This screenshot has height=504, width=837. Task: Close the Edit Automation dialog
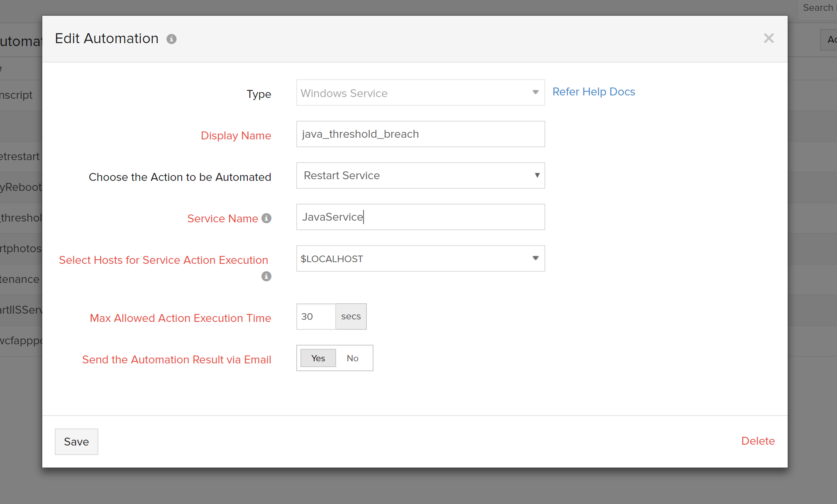pyautogui.click(x=769, y=39)
